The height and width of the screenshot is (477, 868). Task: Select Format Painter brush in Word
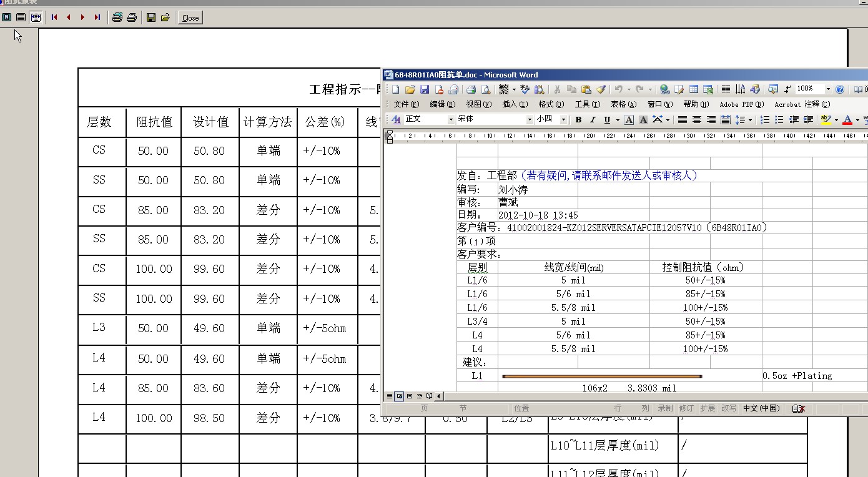[x=601, y=89]
